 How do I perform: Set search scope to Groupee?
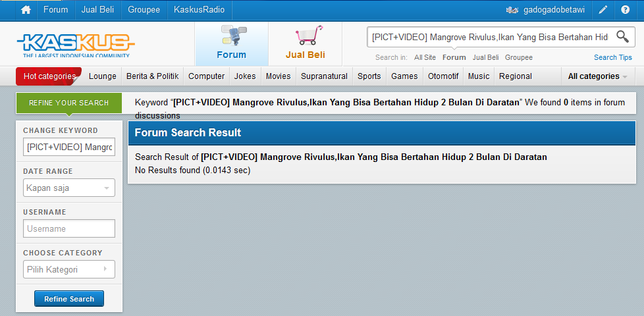pyautogui.click(x=519, y=57)
